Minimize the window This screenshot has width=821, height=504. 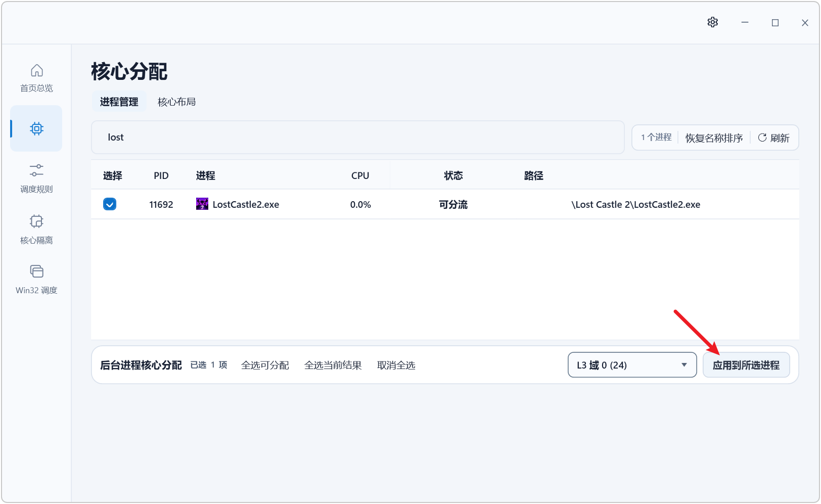click(745, 23)
